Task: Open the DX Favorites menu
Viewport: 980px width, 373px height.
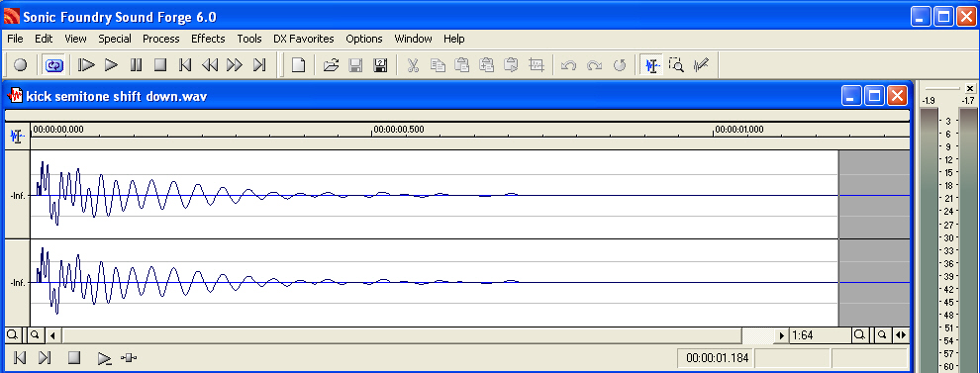Action: (304, 39)
